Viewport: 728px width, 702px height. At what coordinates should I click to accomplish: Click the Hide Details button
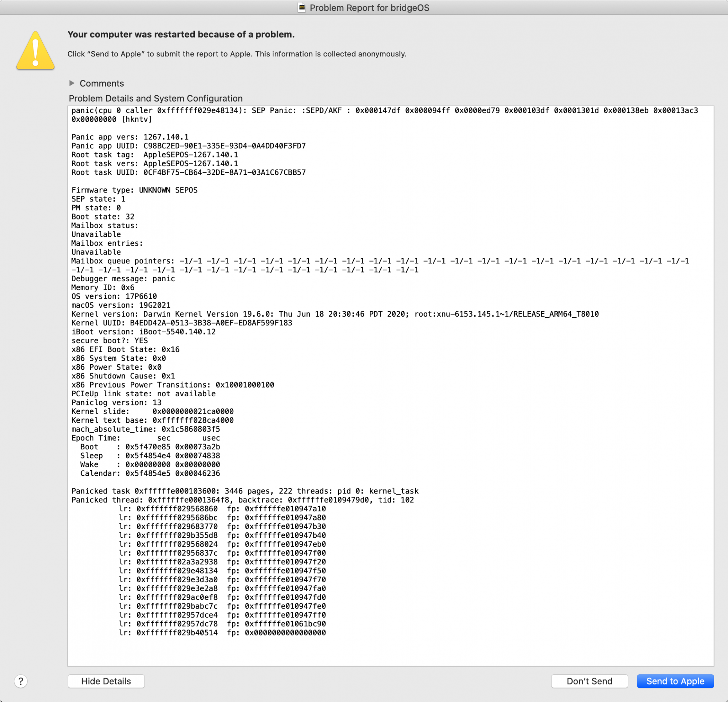click(106, 681)
